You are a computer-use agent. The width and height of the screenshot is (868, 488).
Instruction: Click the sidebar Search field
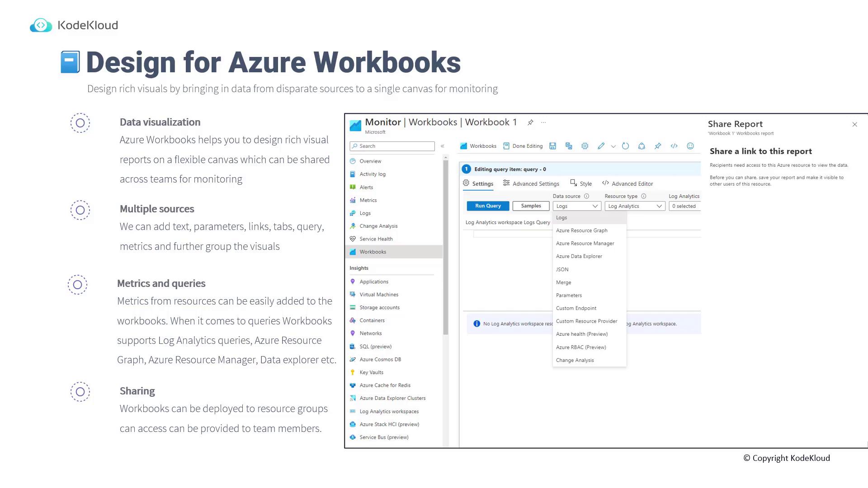click(x=392, y=146)
